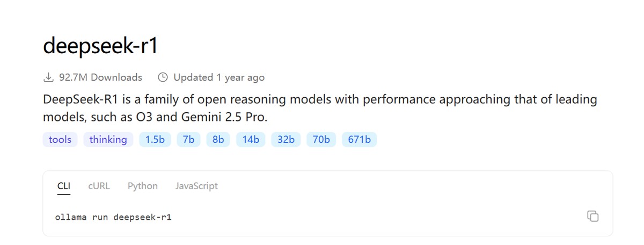Click the thinking tag
The width and height of the screenshot is (644, 245).
[x=108, y=140]
